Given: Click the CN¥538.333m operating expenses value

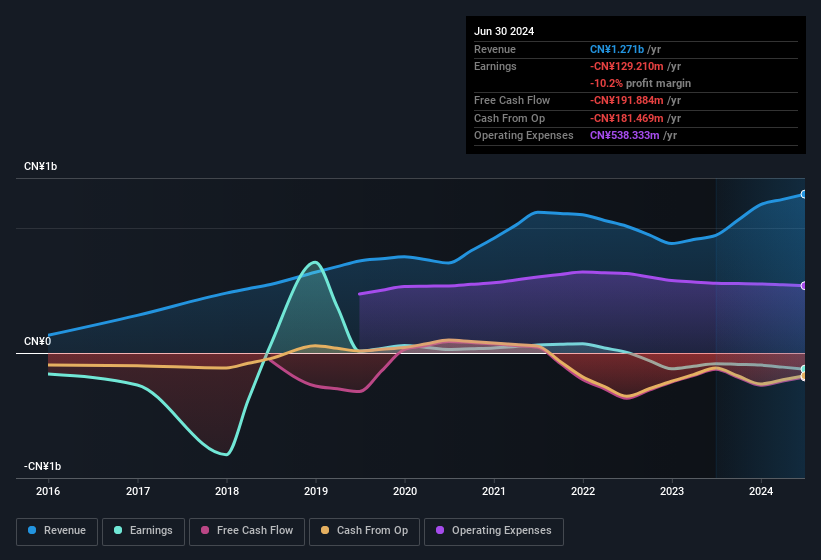Looking at the screenshot, I should click(625, 136).
